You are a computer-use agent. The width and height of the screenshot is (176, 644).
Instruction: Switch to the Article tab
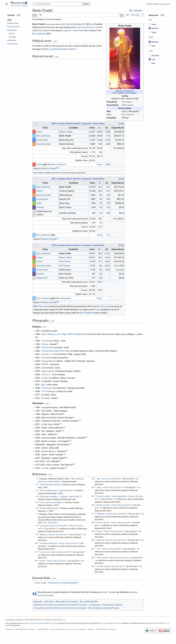click(x=34, y=15)
